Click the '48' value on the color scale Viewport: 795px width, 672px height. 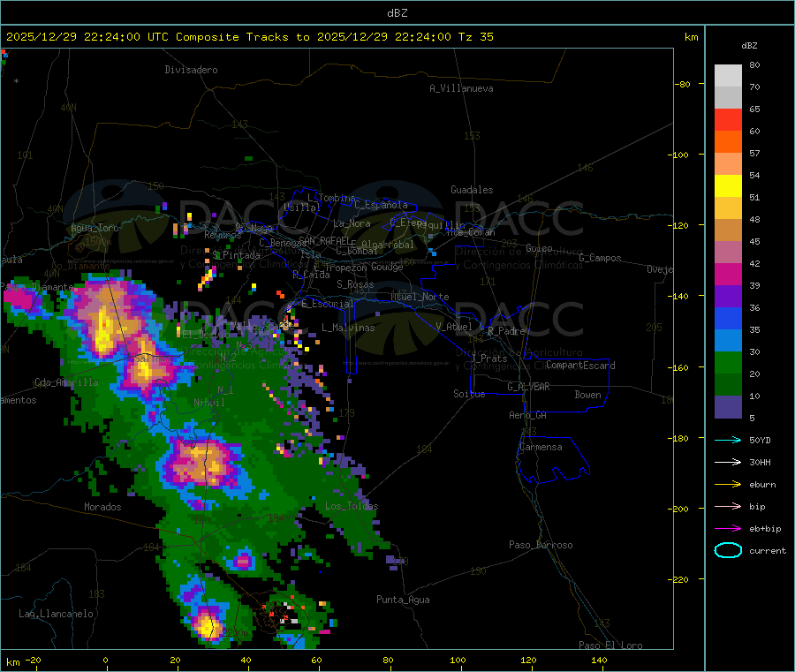tap(754, 220)
